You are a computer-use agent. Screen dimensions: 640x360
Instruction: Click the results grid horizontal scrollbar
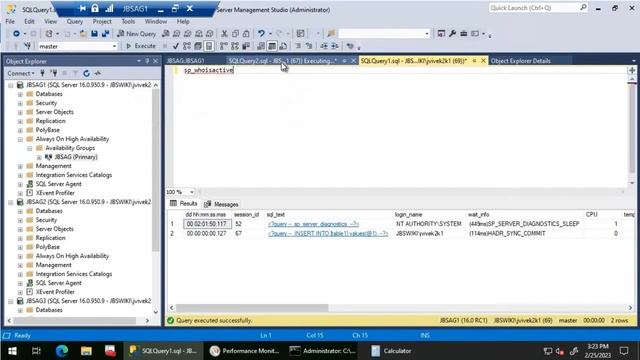click(x=252, y=308)
